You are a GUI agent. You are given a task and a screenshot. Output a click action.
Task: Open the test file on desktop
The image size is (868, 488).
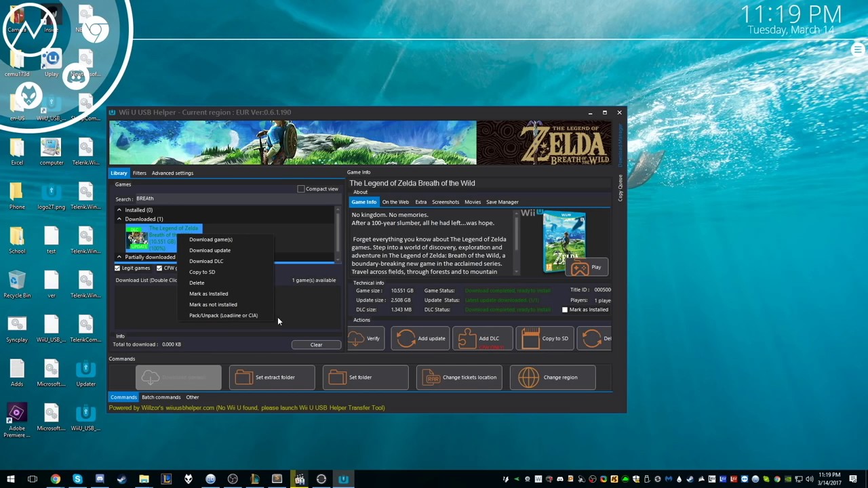pos(51,240)
